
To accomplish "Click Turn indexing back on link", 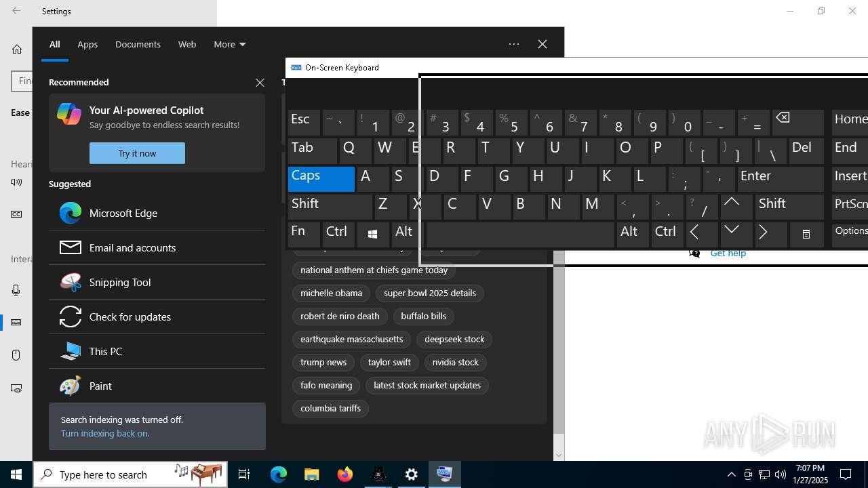I will tap(105, 433).
